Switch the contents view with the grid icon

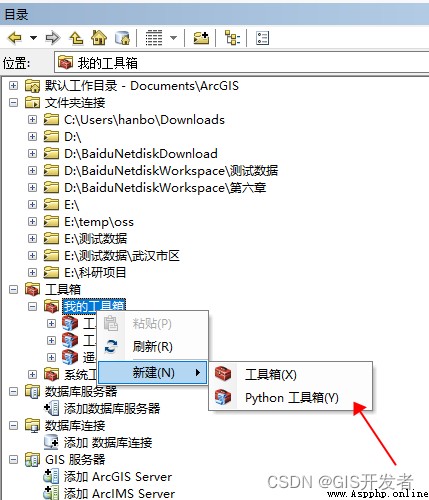[x=154, y=38]
